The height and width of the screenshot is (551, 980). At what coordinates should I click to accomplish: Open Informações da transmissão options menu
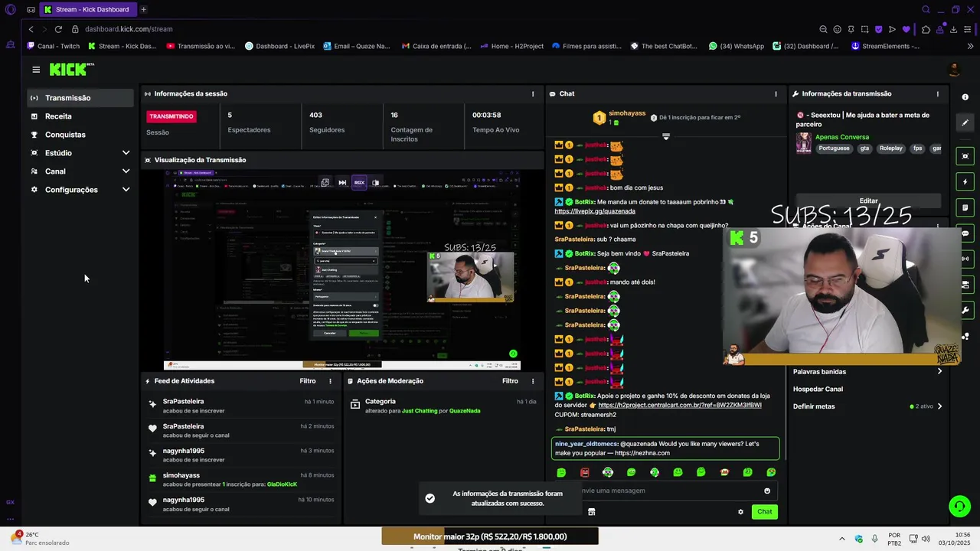point(937,94)
